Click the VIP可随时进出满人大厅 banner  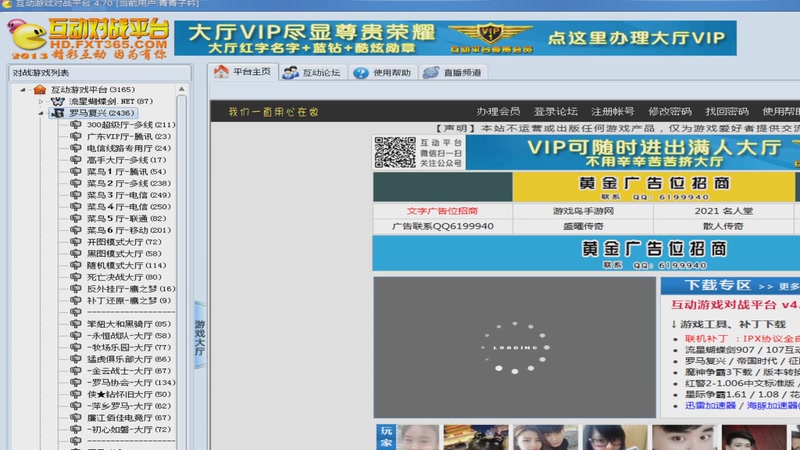click(x=633, y=153)
